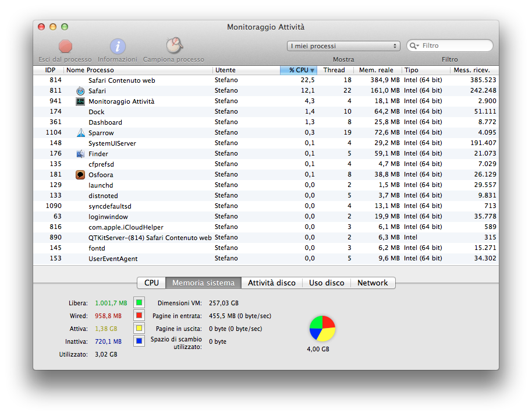The height and width of the screenshot is (416, 532).
Task: Open the Informazioni info icon
Action: [x=118, y=46]
